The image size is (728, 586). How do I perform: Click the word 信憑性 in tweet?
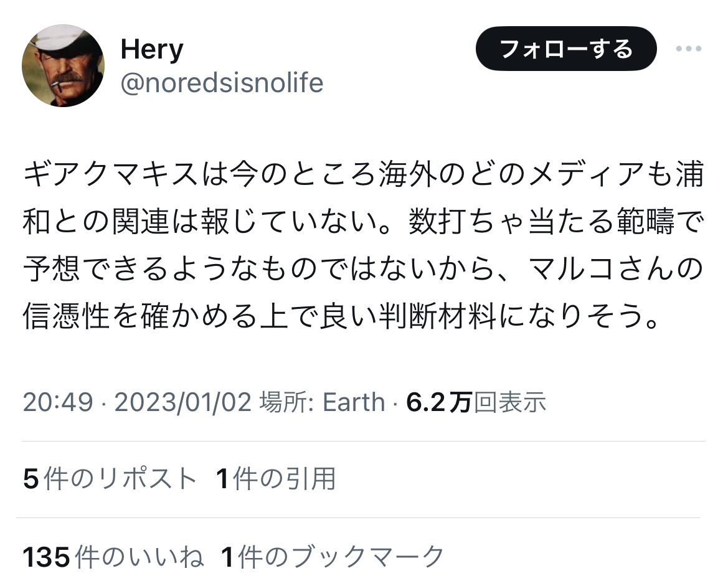(69, 317)
